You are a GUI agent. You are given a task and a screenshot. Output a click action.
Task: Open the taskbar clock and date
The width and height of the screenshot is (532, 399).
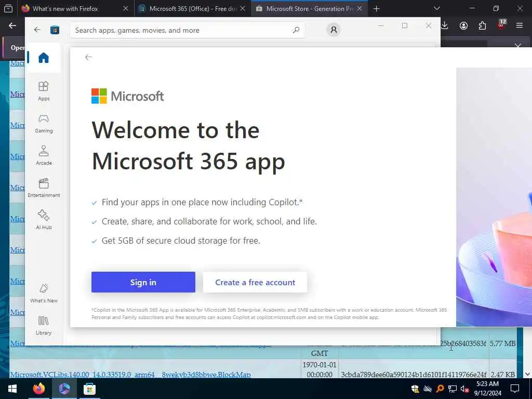(x=487, y=389)
